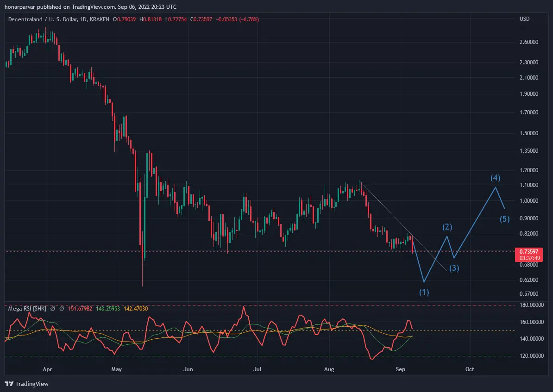Select the wave (4) label on projection
The image size is (553, 392).
(x=496, y=178)
